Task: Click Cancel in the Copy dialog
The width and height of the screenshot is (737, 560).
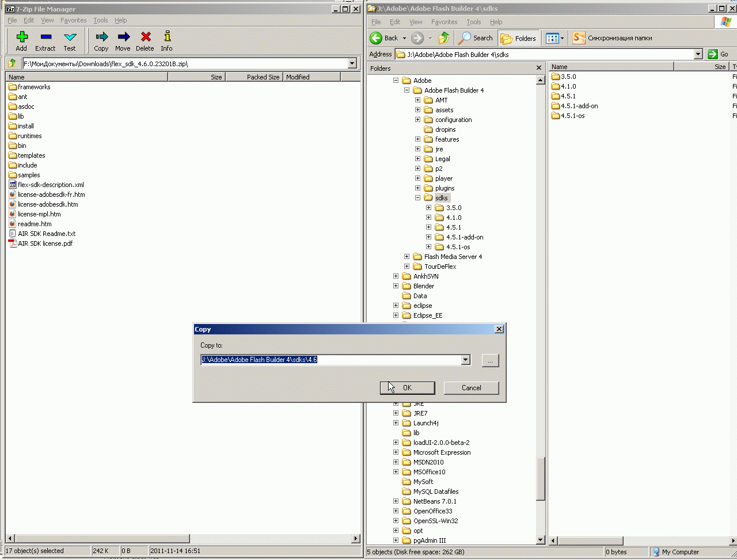Action: point(472,388)
